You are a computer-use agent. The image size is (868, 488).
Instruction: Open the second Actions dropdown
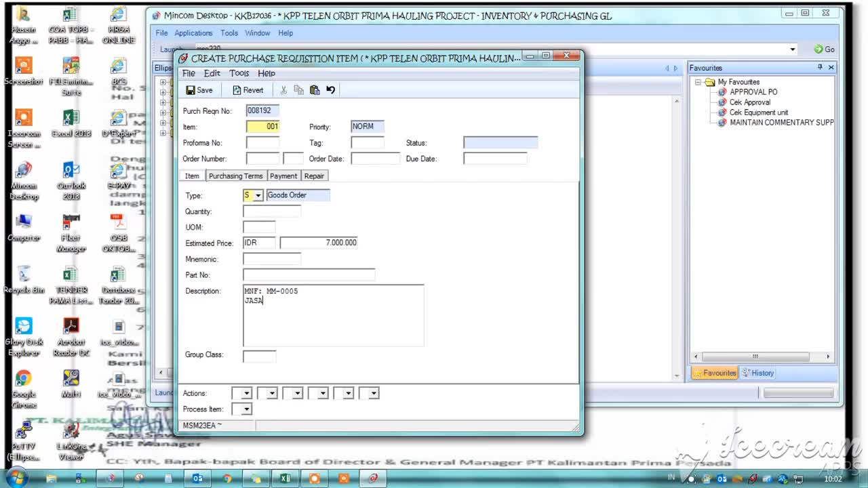click(x=271, y=393)
